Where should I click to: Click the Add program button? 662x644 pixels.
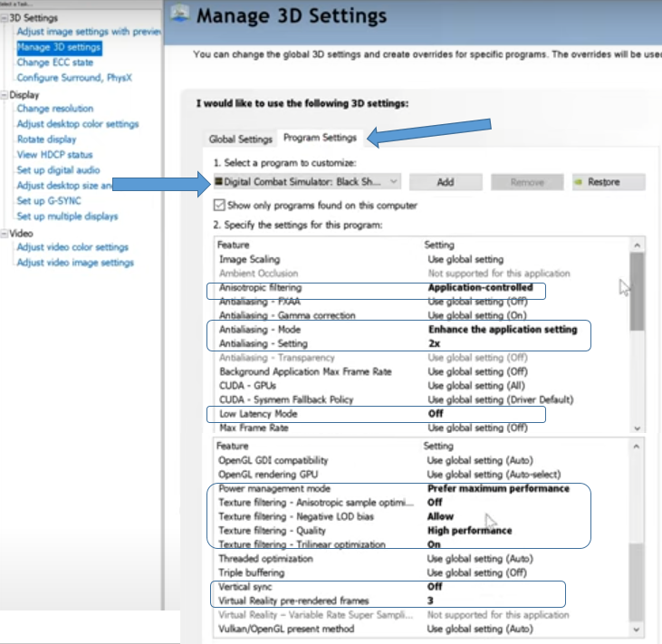[446, 182]
